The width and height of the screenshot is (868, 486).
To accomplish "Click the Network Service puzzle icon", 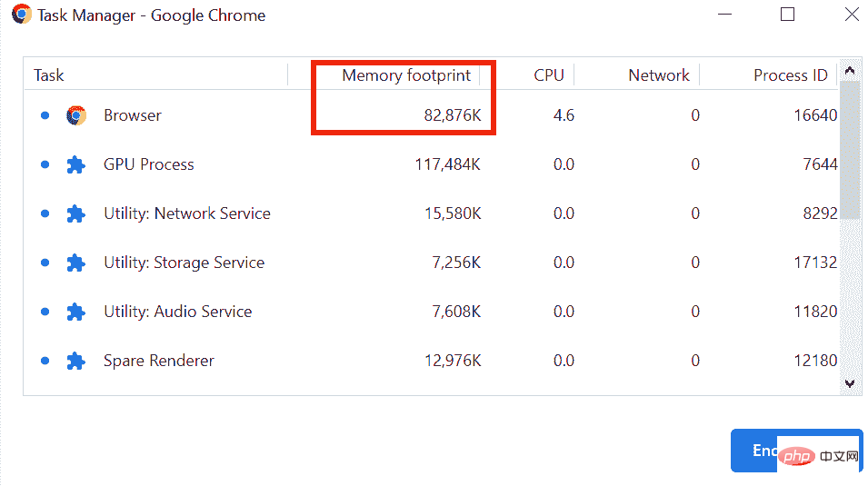I will (76, 213).
